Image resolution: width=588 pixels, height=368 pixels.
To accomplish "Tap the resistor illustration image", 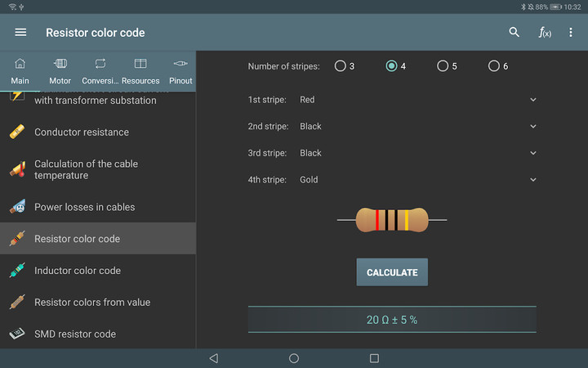I will tap(392, 220).
